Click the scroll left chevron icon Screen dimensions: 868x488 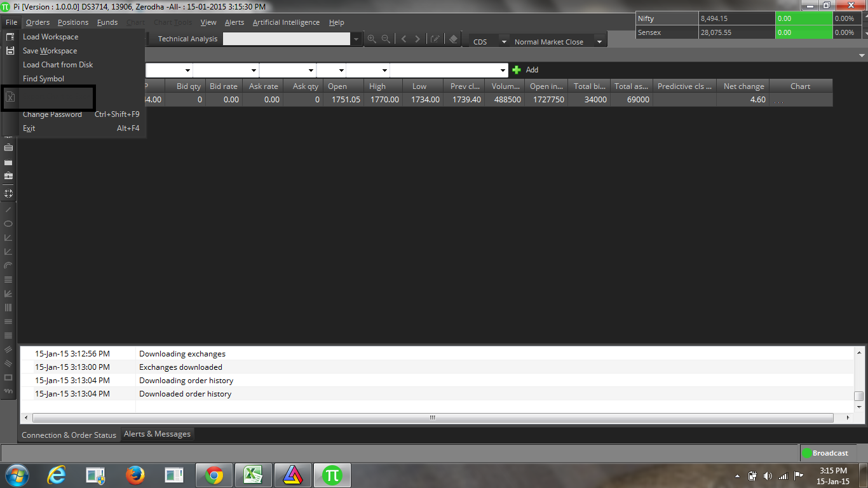[404, 39]
